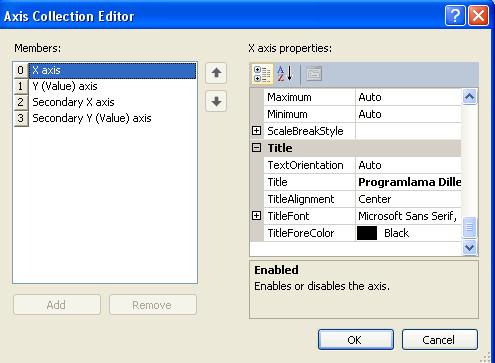Edit the Title value Programlama Dille
Screen dimensions: 495x363
pos(409,182)
